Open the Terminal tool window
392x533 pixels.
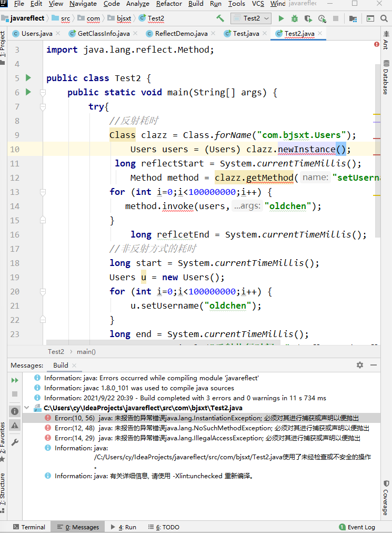tap(29, 527)
